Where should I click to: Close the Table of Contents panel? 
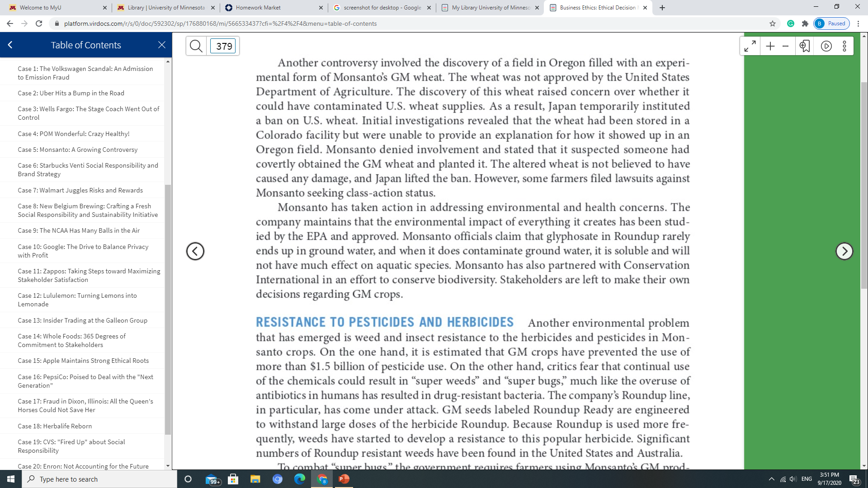[162, 45]
